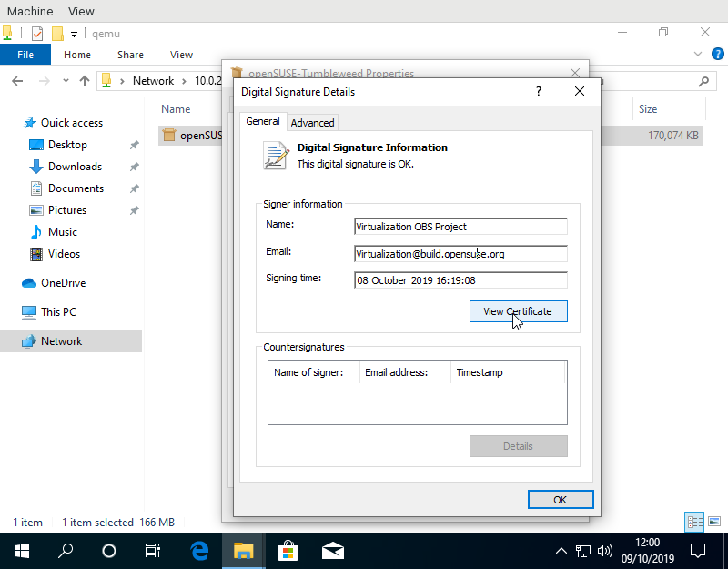Open the Machine menu
The width and height of the screenshot is (728, 569).
coord(29,11)
